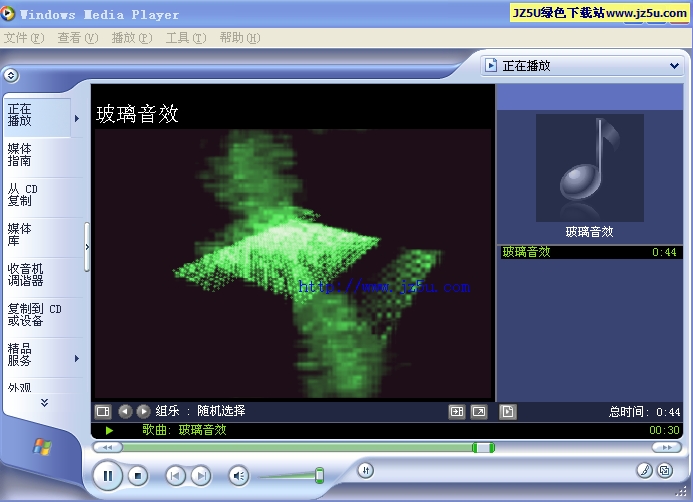The image size is (693, 502).
Task: Click the 歌曲: 玻璃音效 status text
Action: coord(184,430)
